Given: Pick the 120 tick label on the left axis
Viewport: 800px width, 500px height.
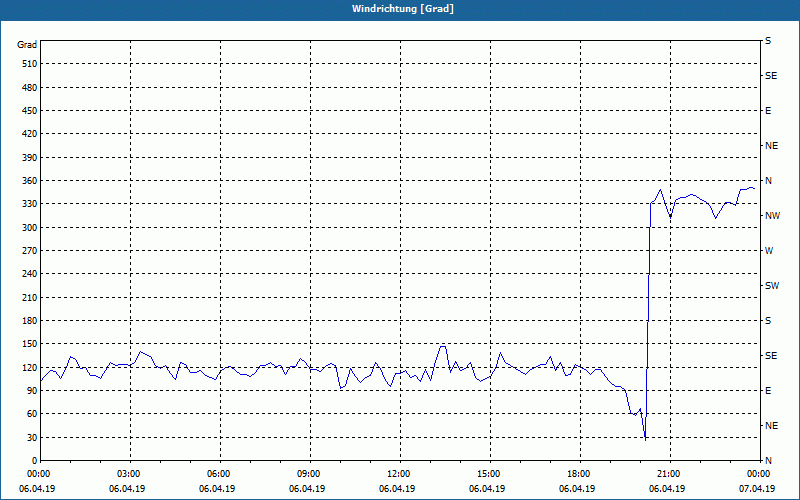Looking at the screenshot, I should [x=30, y=367].
